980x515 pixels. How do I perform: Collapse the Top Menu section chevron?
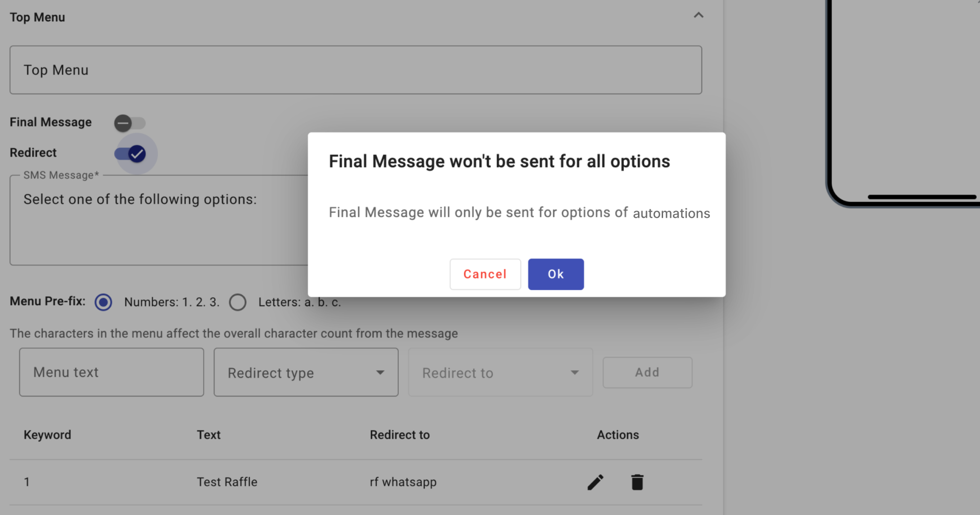click(699, 15)
